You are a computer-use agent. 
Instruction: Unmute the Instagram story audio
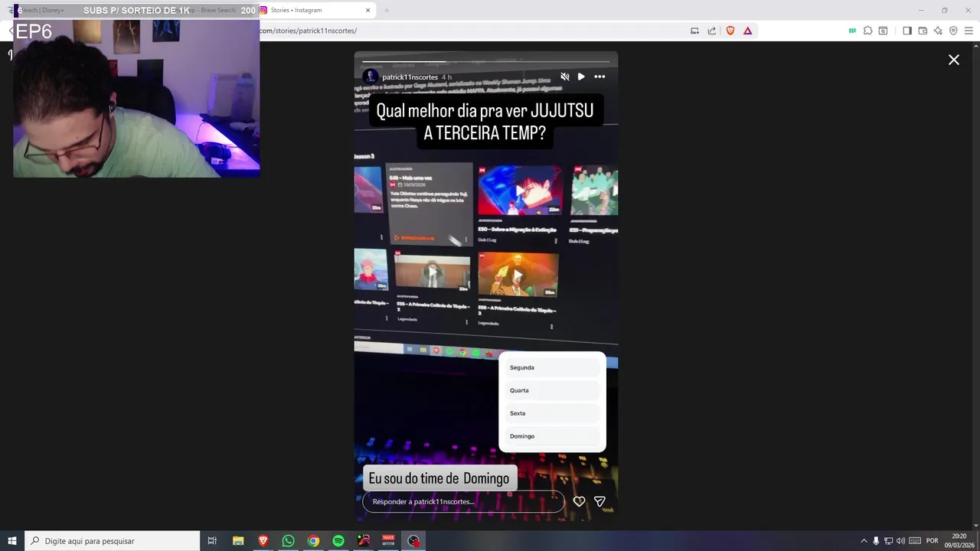[565, 77]
